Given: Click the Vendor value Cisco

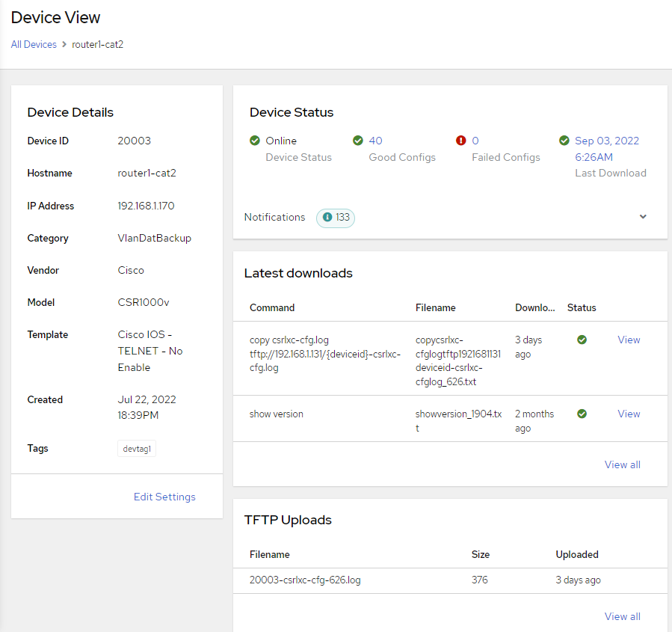Looking at the screenshot, I should tap(131, 270).
